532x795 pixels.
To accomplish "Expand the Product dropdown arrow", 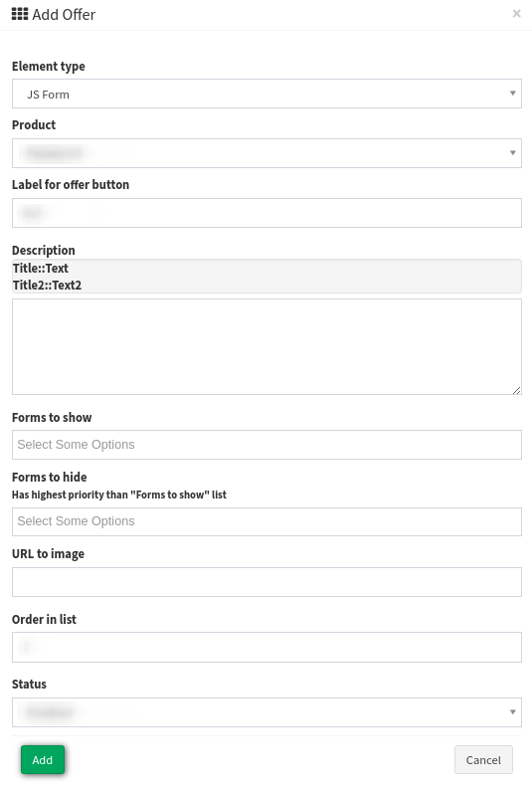I will tap(512, 153).
